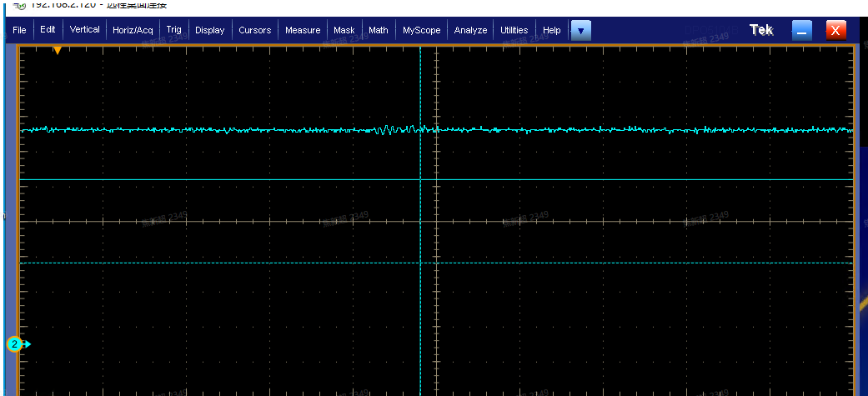Open the Edit menu

[x=48, y=30]
